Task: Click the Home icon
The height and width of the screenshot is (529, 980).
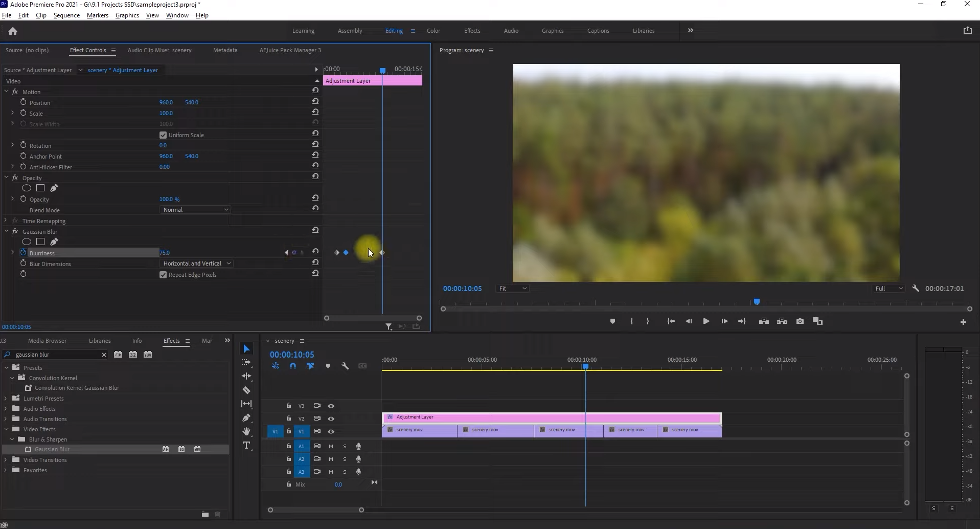Action: click(13, 31)
